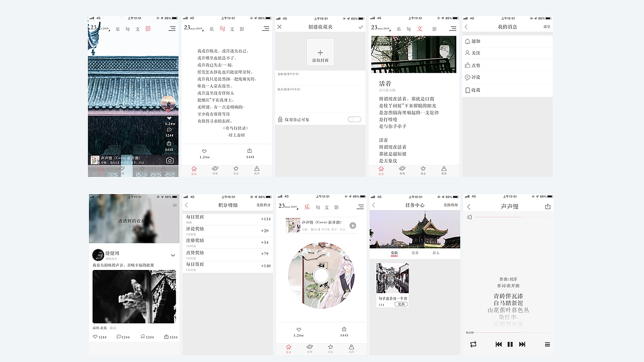644x362 pixels.
Task: Open 发现 in the 村上春树 quote screen bottom bar
Action: (215, 170)
